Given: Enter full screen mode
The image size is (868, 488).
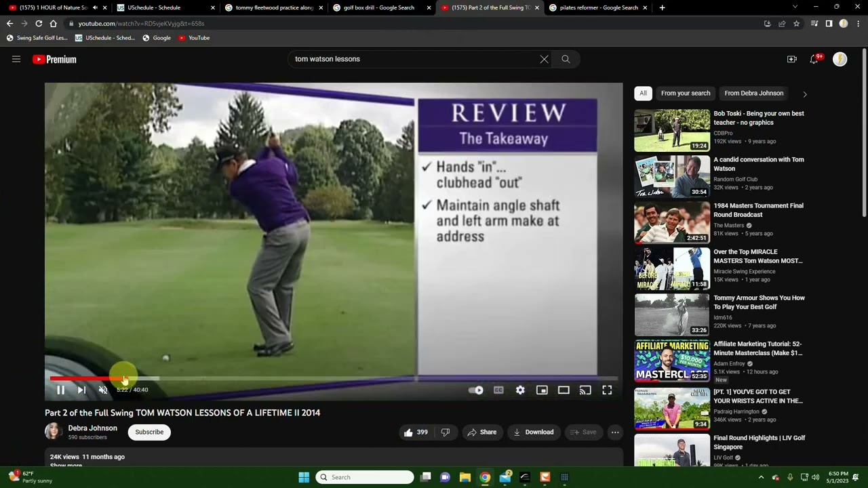Looking at the screenshot, I should click(x=607, y=390).
